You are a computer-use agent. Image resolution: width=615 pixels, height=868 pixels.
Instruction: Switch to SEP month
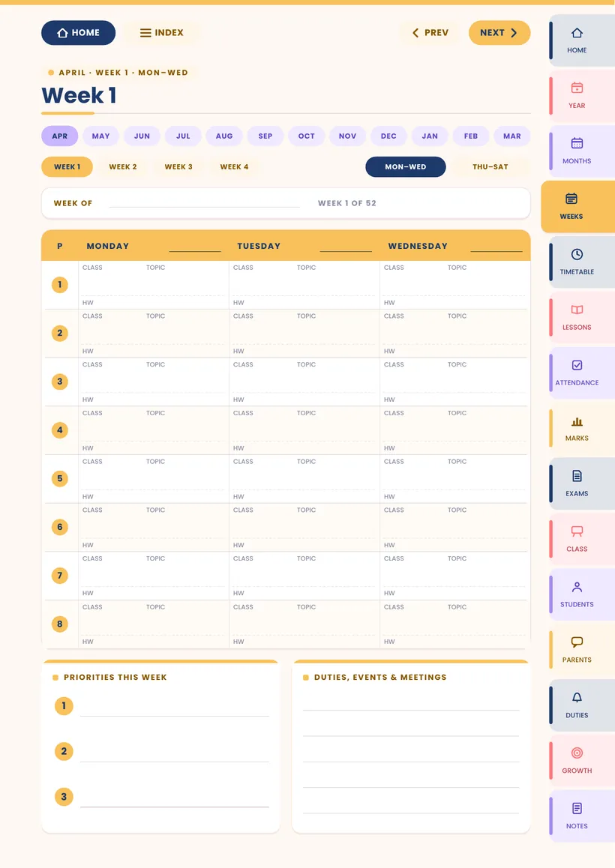[265, 136]
